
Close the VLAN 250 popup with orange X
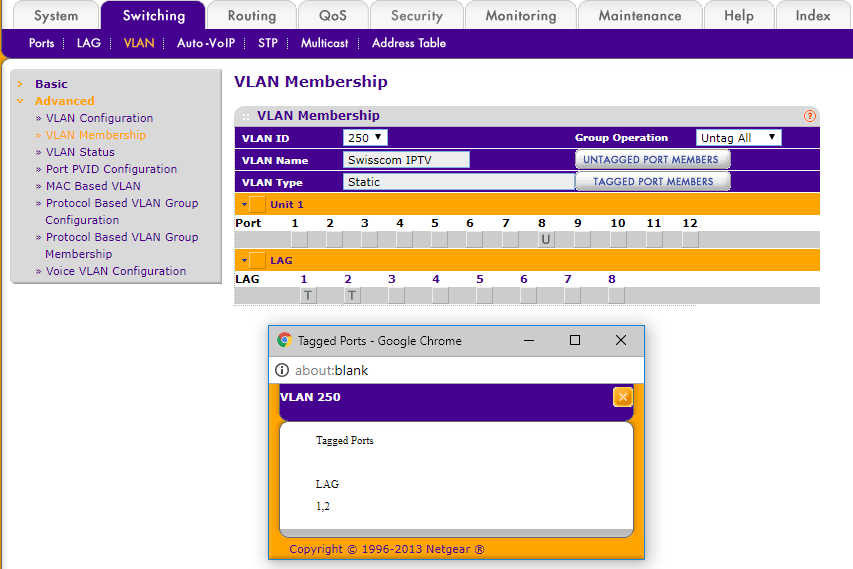(x=622, y=397)
